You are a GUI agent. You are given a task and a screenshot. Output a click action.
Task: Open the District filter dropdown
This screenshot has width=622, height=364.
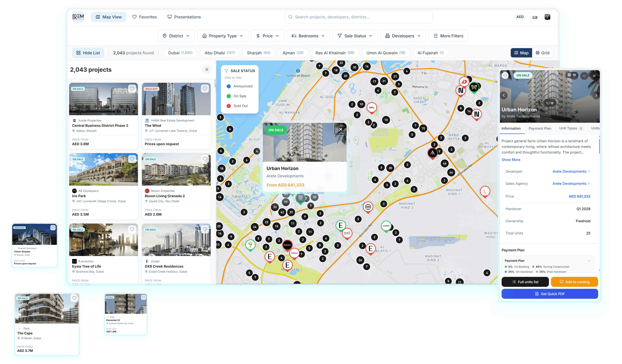point(176,36)
